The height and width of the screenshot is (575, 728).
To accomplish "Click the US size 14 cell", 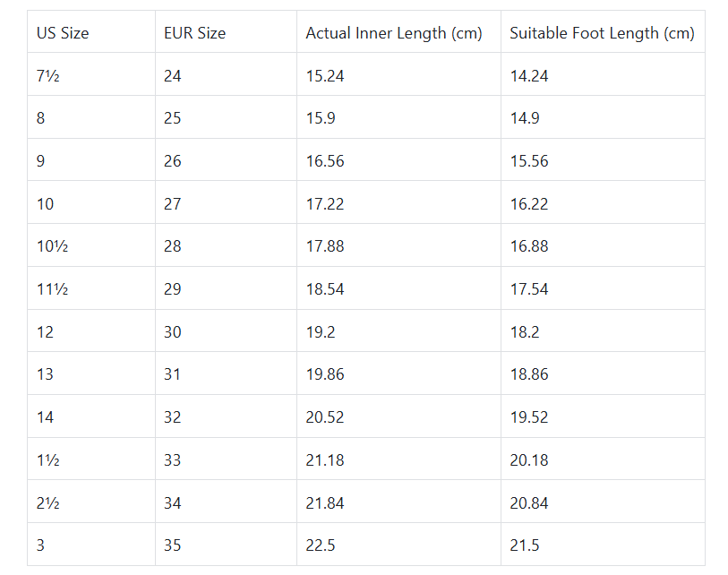I will point(45,417).
